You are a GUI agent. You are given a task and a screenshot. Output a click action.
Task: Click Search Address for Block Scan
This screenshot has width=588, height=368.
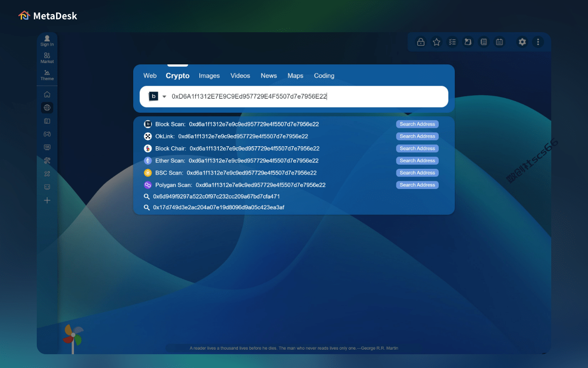coord(418,124)
